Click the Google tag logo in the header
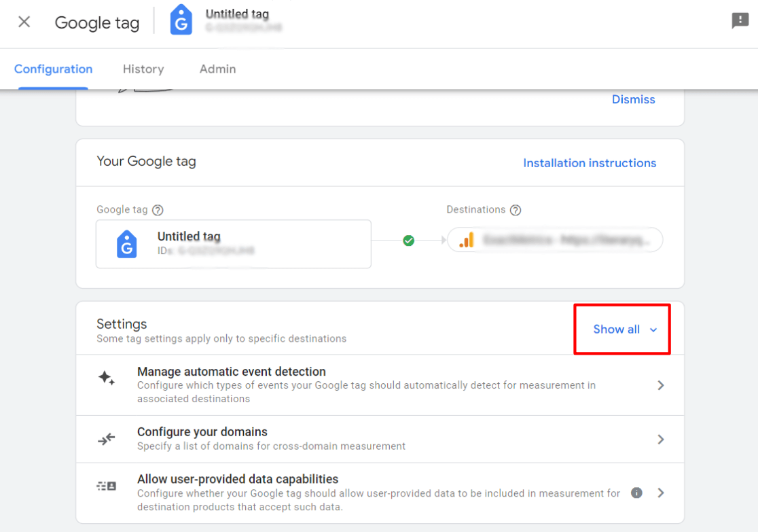 tap(181, 20)
